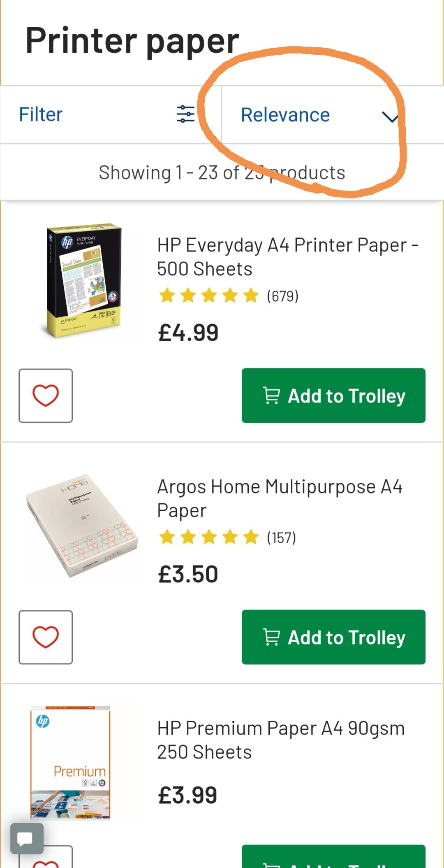Expand sort options via the chevron arrow
444x868 pixels.
390,117
